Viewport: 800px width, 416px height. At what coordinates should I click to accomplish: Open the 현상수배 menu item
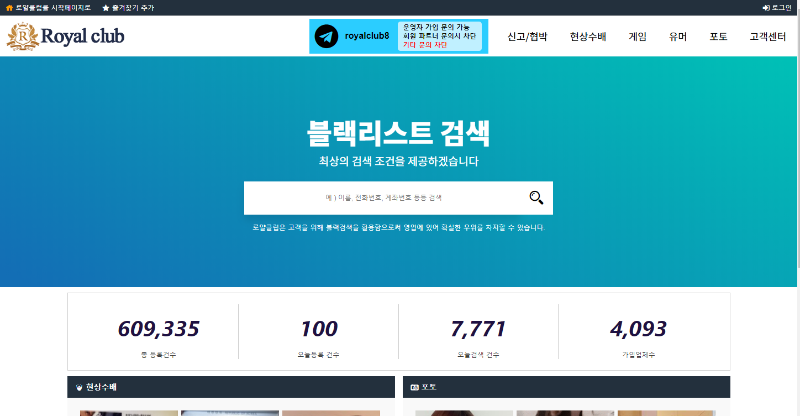[x=588, y=37]
